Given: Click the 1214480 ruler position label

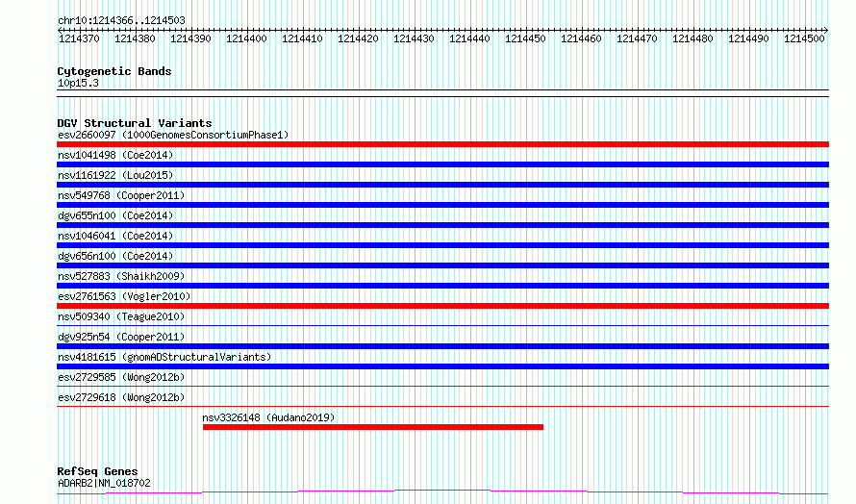Looking at the screenshot, I should [x=692, y=39].
